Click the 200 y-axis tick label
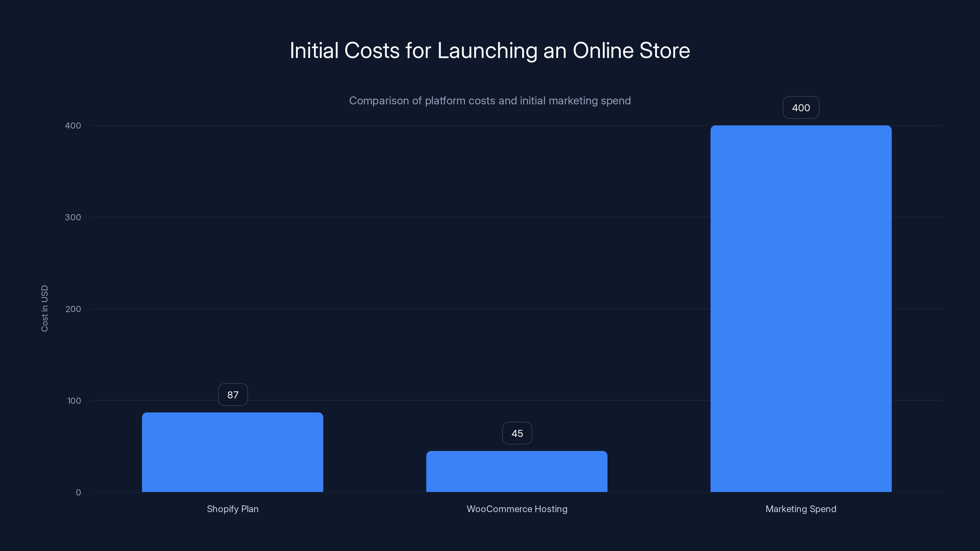 point(74,309)
